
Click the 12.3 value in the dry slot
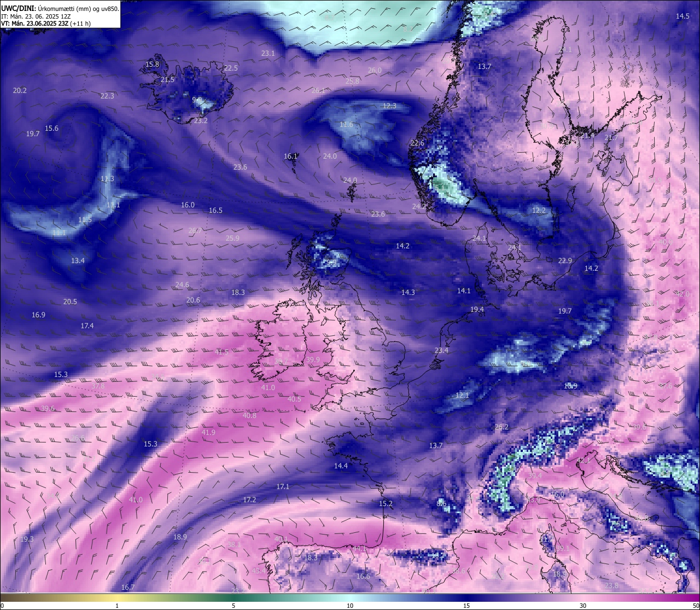[389, 106]
